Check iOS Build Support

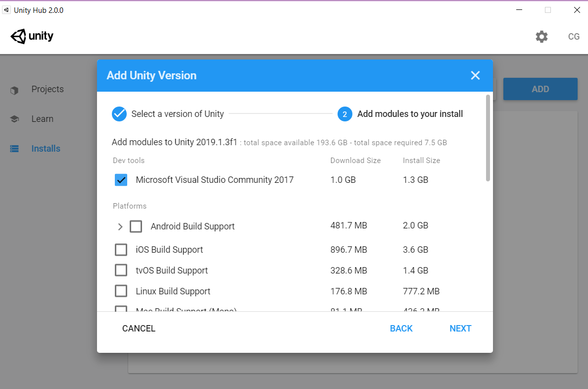121,250
